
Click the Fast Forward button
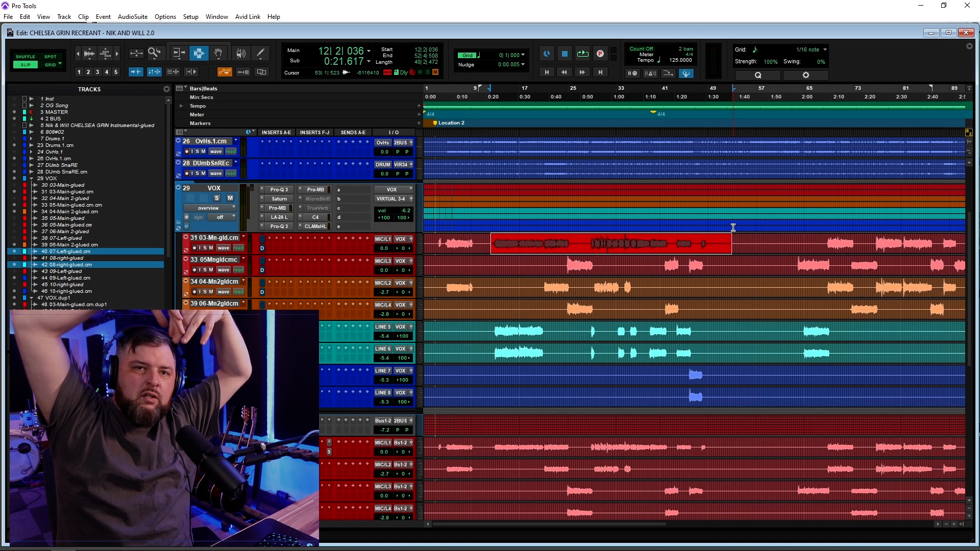582,72
